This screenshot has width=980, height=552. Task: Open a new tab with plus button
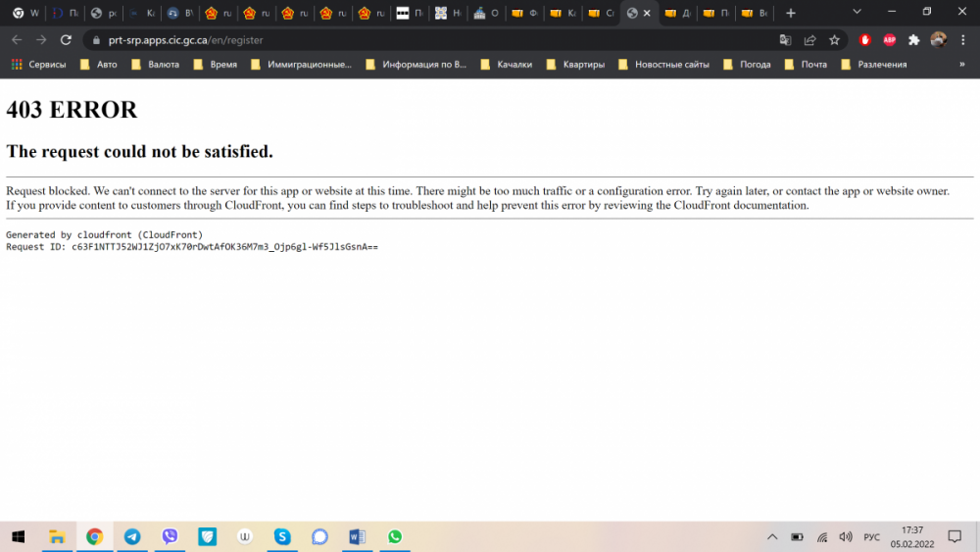pyautogui.click(x=791, y=13)
